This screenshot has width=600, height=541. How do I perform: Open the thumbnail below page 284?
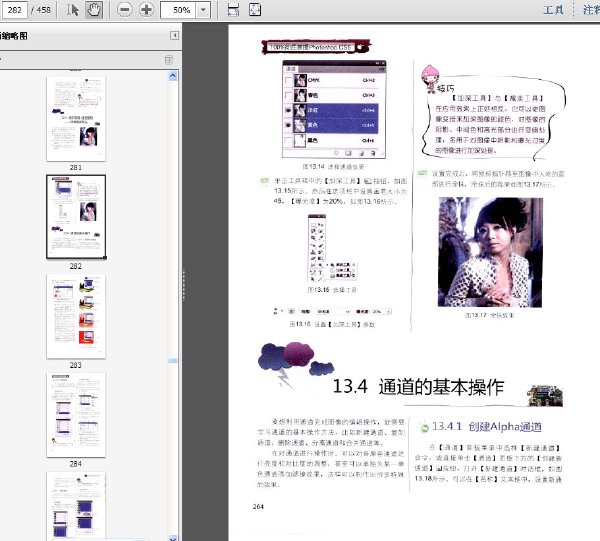click(x=76, y=506)
